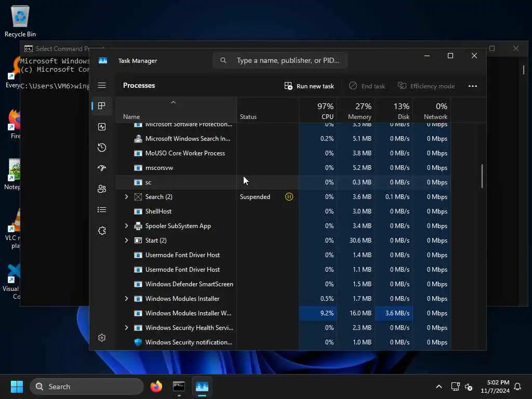Select the Processes page icon in sidebar

point(101,106)
